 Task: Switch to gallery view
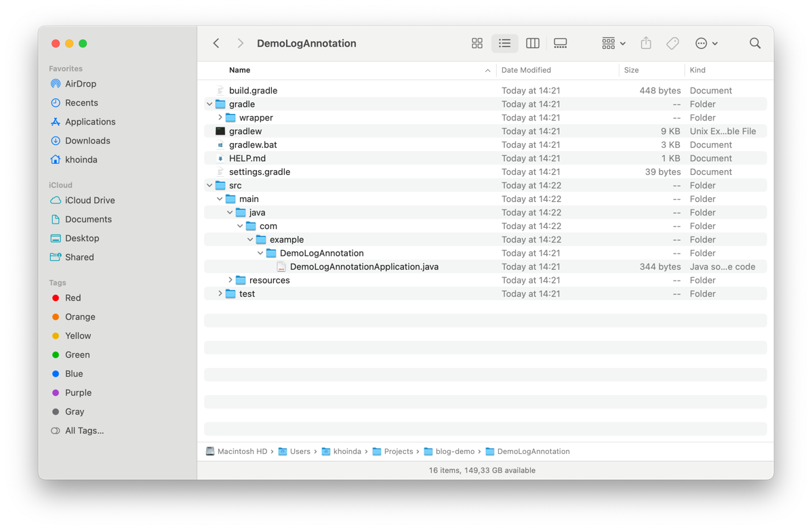coord(561,43)
